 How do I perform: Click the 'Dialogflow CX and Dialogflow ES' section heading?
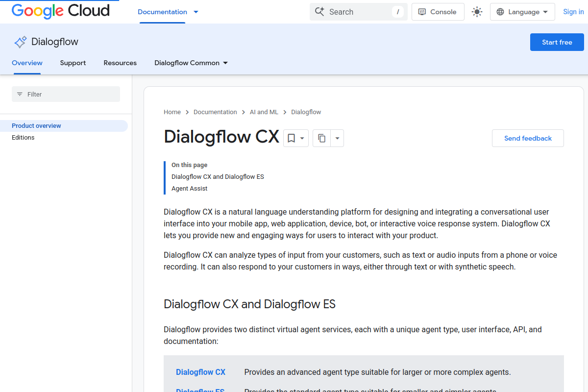pos(249,304)
